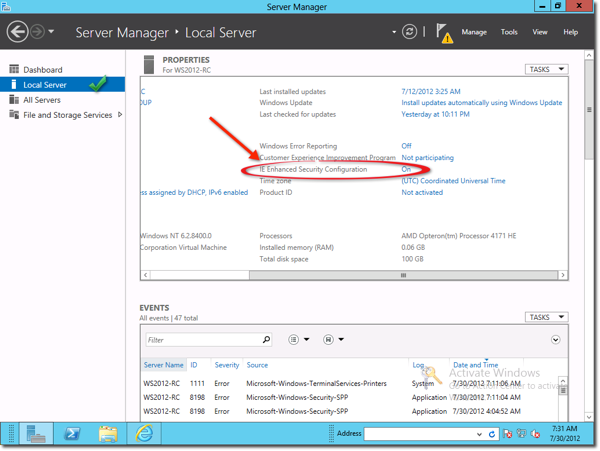The image size is (600, 451).
Task: Select the 4:04:52 AM Security-SPP event row
Action: pyautogui.click(x=349, y=411)
